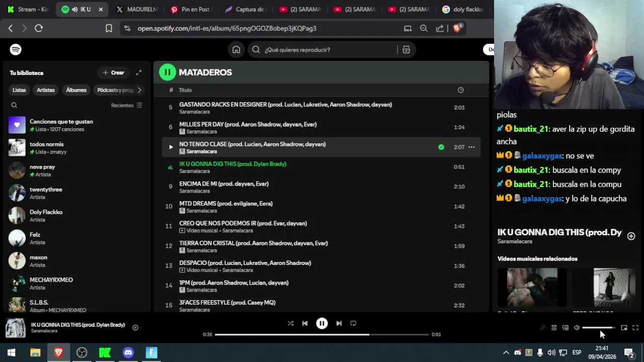The width and height of the screenshot is (644, 362).
Task: Open todos normis playlist
Action: click(77, 148)
